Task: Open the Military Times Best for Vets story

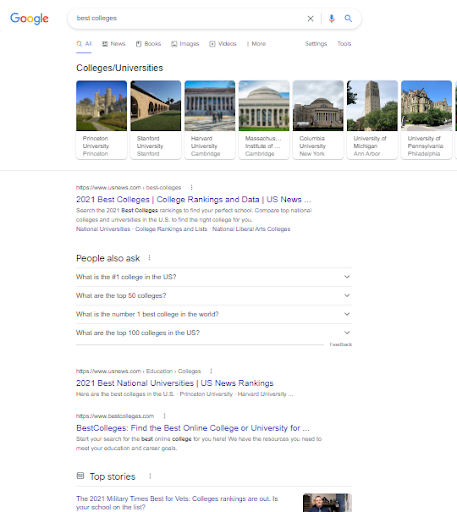Action: pyautogui.click(x=177, y=503)
